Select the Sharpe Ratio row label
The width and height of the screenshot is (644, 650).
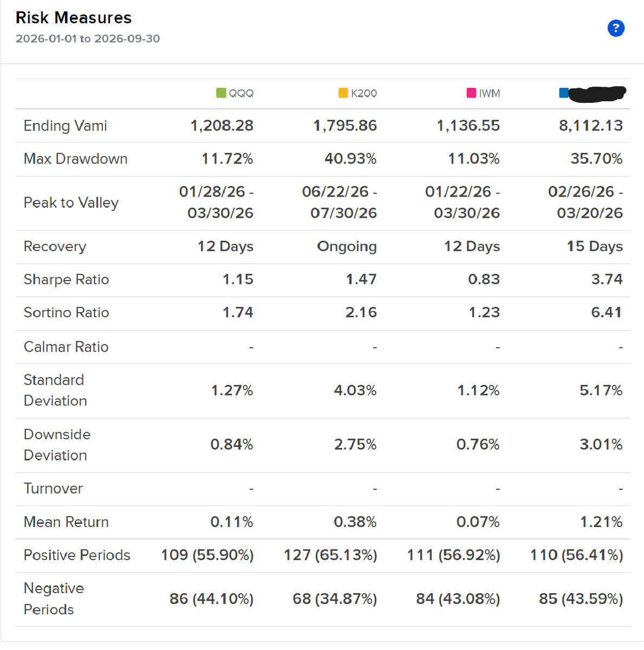tap(66, 279)
